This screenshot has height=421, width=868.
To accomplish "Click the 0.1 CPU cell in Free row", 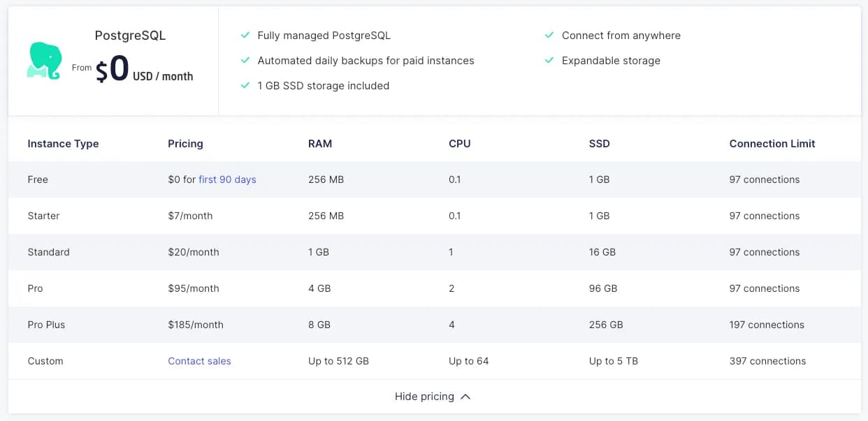I will pyautogui.click(x=455, y=179).
